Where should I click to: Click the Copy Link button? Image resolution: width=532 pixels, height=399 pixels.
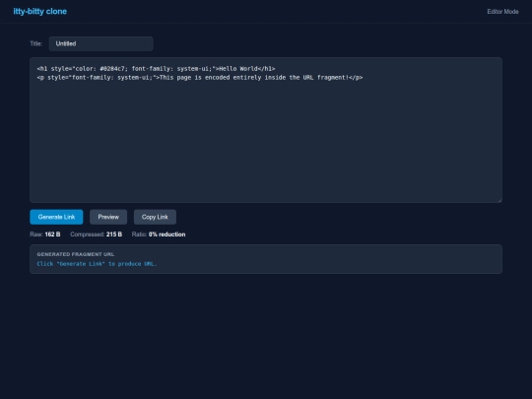[x=155, y=217]
